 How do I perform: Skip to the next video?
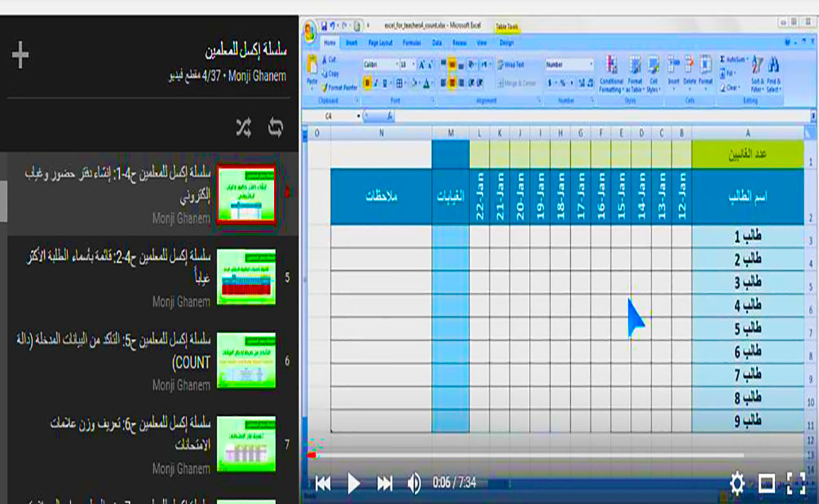pyautogui.click(x=384, y=483)
